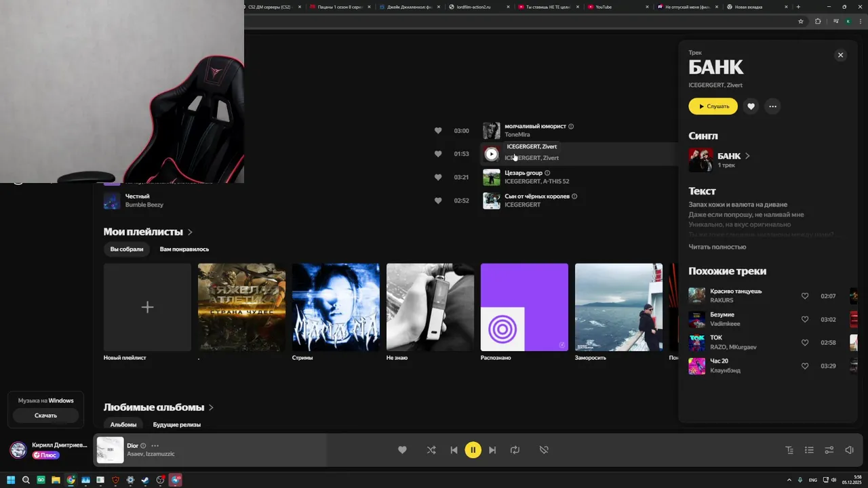Open Windows taskbar search
This screenshot has height=488, width=868.
pyautogui.click(x=26, y=480)
